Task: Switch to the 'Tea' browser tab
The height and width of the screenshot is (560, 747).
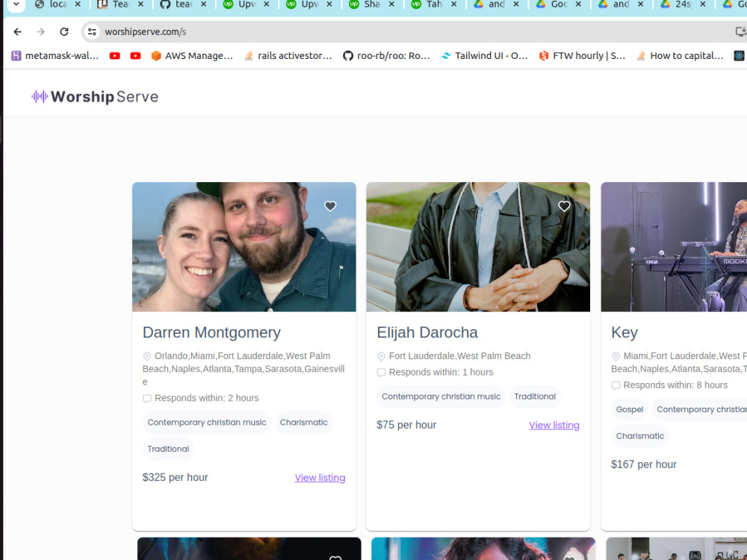Action: (x=114, y=4)
